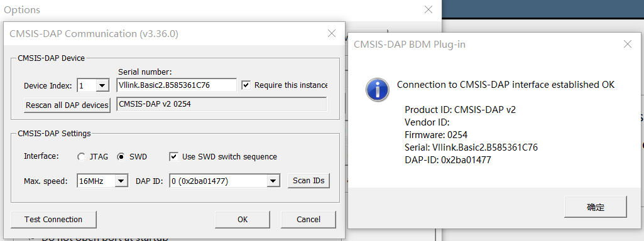Screen dimensions: 644x241
Task: Click the 确定 button to dismiss message
Action: pos(596,207)
